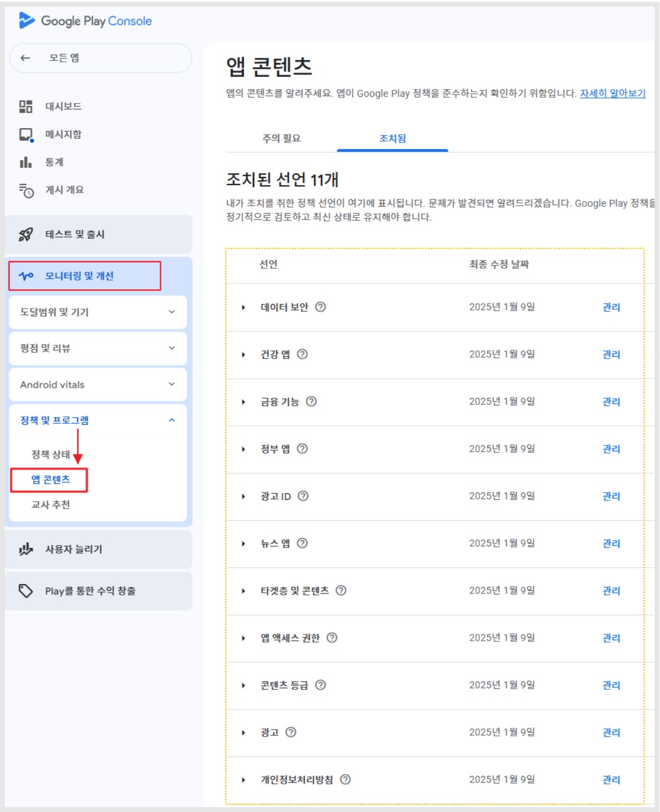Click help icon beside 타겟층 및 콘텐츠
The width and height of the screenshot is (660, 812).
coord(341,590)
